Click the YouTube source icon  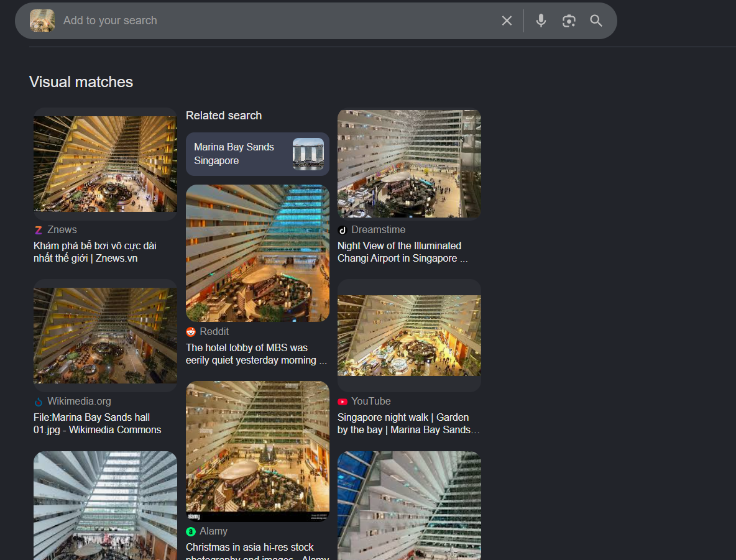point(343,402)
